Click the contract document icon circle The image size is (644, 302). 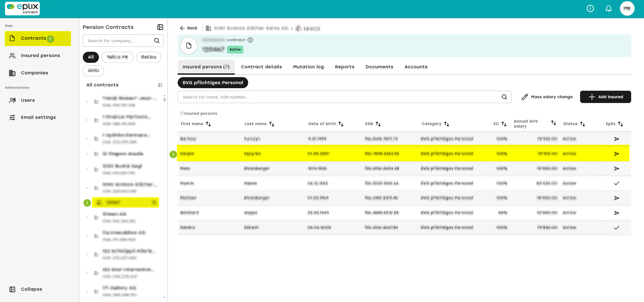[x=189, y=46]
